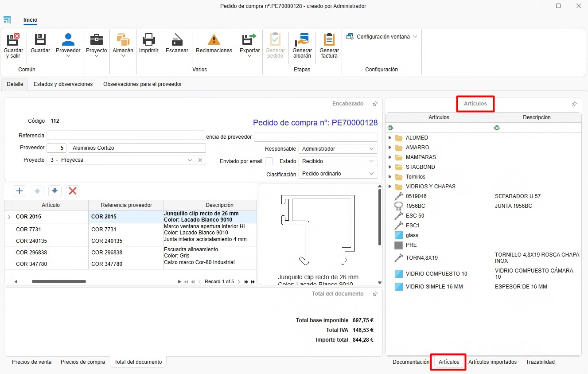Screen dimensions: 588x374
Task: Click the Generar albarán icon
Action: coord(302,39)
